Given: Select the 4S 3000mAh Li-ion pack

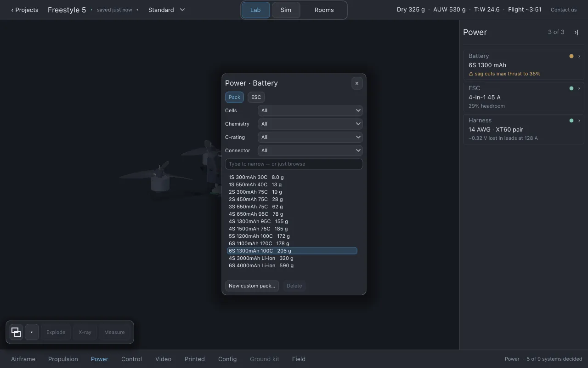Looking at the screenshot, I should [x=292, y=258].
